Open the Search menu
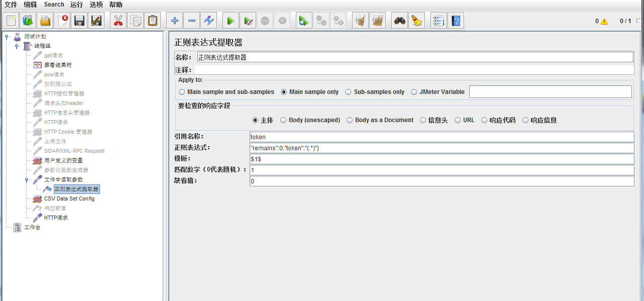This screenshot has width=644, height=301. (54, 5)
